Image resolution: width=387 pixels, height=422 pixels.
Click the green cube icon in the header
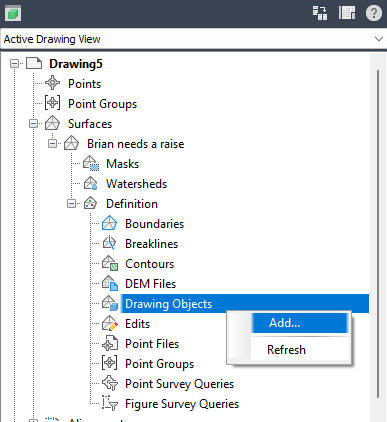[13, 14]
